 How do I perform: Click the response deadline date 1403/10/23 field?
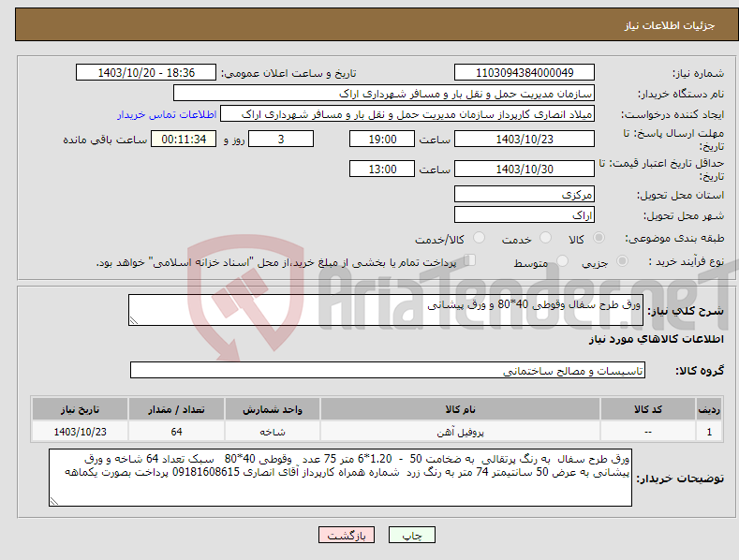coord(525,139)
